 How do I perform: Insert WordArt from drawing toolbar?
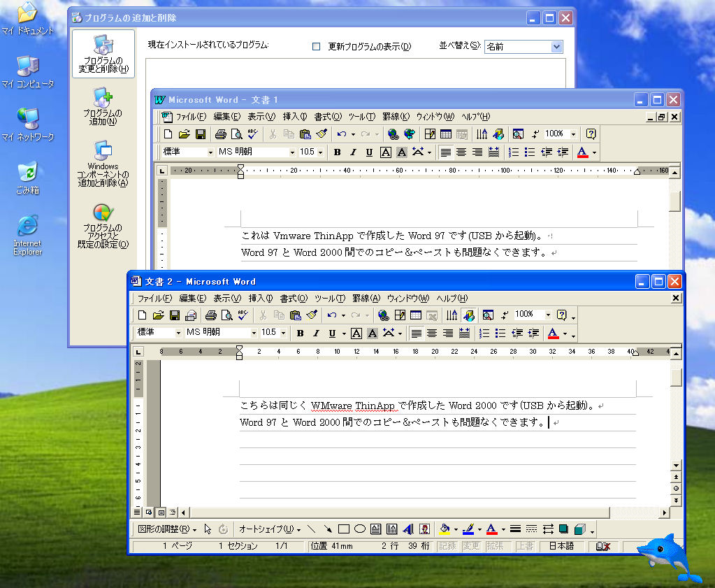408,529
